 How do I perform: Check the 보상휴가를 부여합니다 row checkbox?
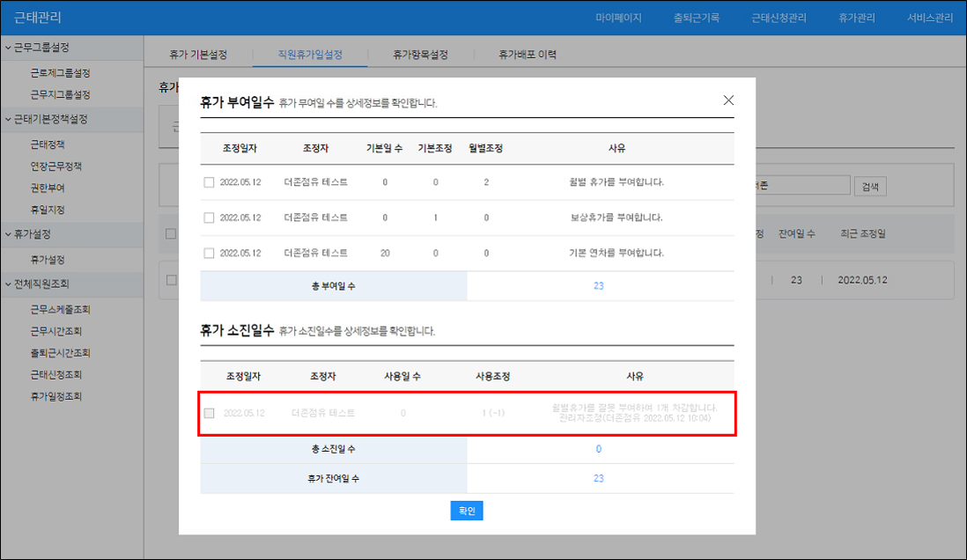coord(209,217)
